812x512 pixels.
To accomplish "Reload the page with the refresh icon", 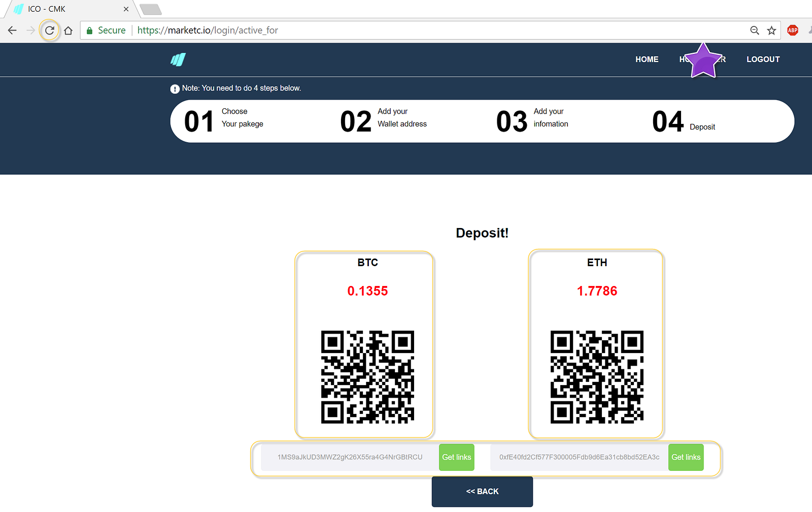I will 49,30.
